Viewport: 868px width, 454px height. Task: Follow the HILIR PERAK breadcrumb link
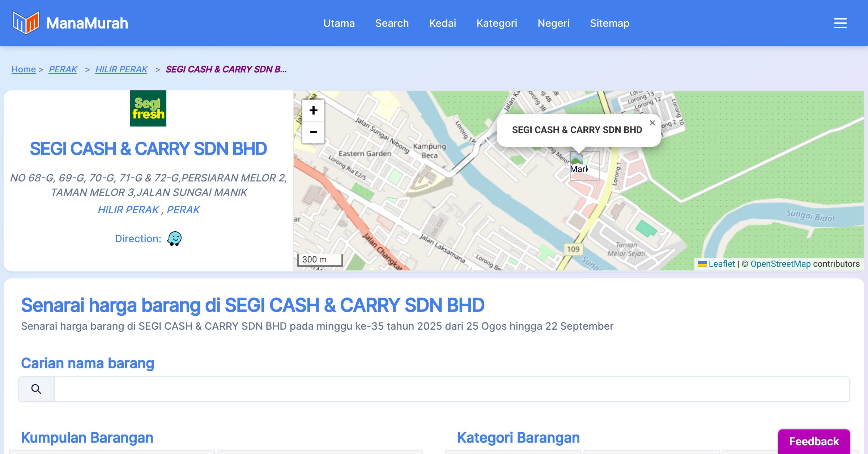pos(121,69)
